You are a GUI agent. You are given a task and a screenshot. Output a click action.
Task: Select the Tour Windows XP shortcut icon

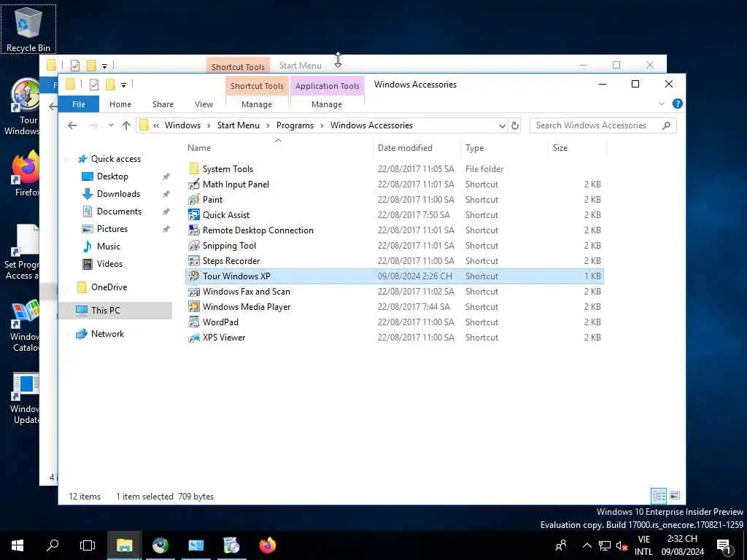[x=194, y=276]
